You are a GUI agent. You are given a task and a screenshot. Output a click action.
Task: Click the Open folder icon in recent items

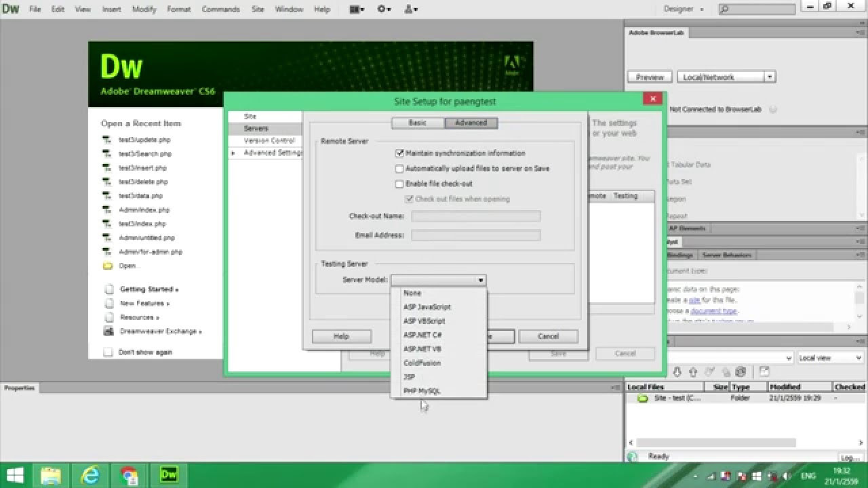(x=107, y=266)
